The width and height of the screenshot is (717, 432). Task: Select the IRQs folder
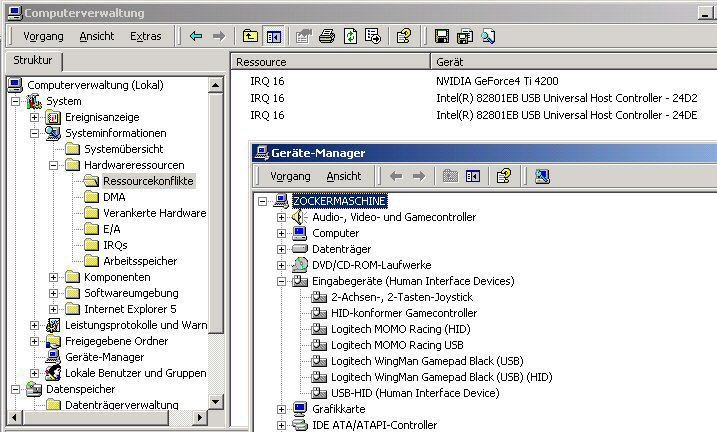click(115, 245)
